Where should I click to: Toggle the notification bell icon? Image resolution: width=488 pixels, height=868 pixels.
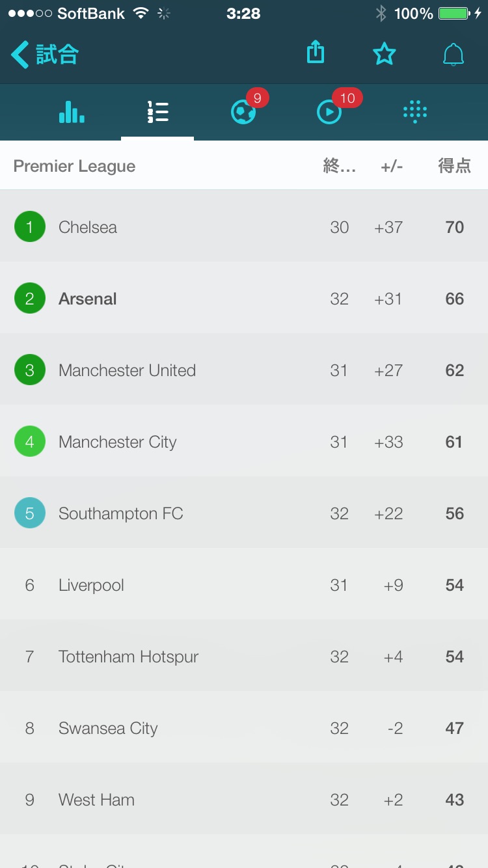click(454, 55)
